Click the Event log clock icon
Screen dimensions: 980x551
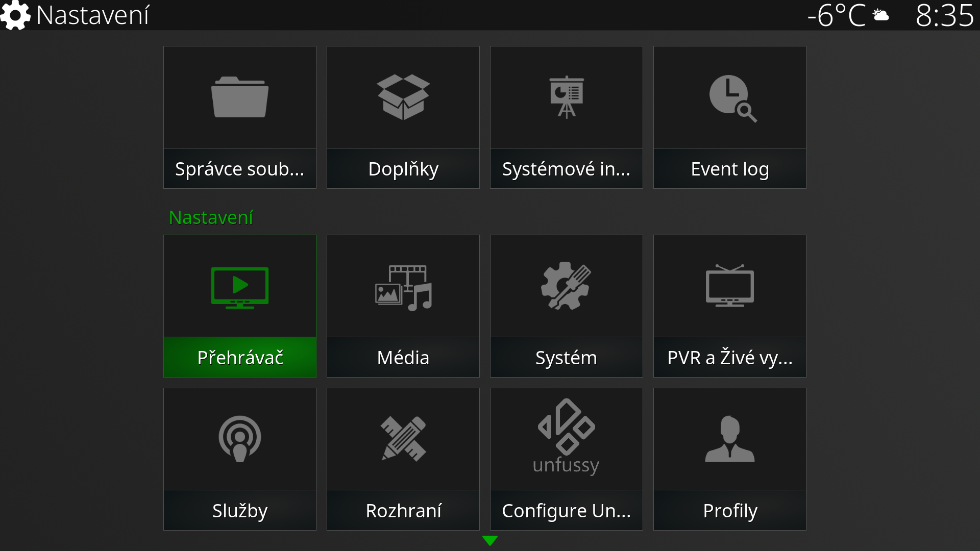coord(732,98)
